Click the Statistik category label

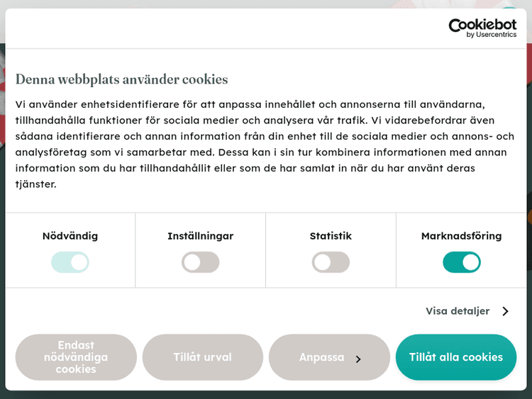click(331, 236)
